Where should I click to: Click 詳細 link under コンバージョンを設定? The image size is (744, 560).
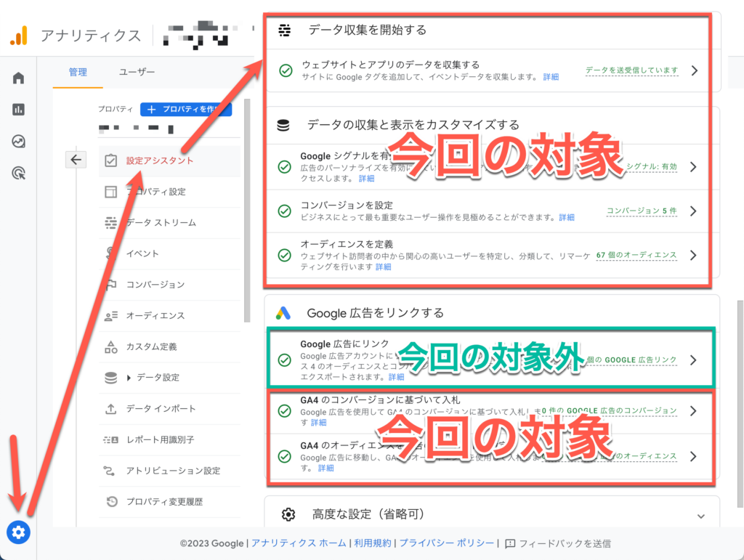567,217
